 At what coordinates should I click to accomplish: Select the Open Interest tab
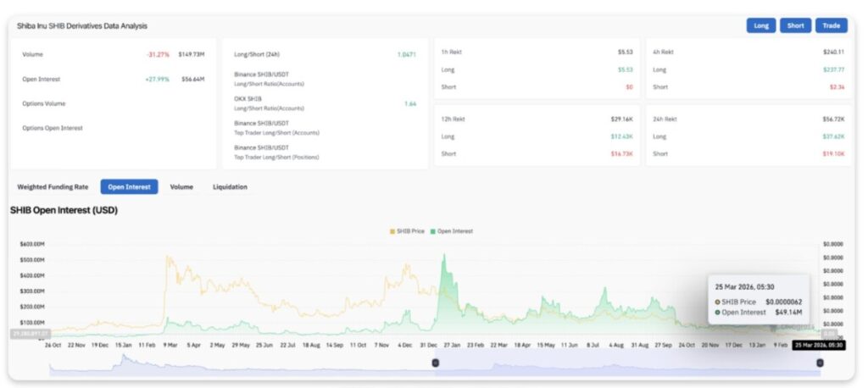click(129, 186)
